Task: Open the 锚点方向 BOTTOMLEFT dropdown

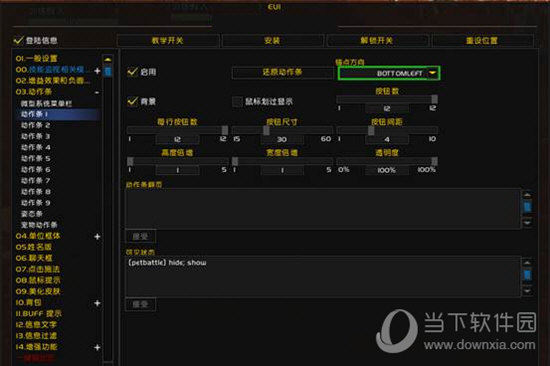Action: click(x=389, y=73)
